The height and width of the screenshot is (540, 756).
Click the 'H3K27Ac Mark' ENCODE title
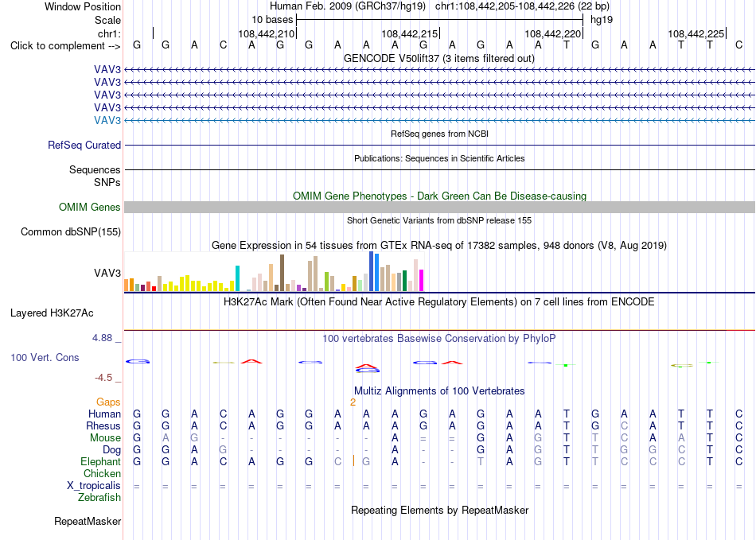pyautogui.click(x=439, y=302)
